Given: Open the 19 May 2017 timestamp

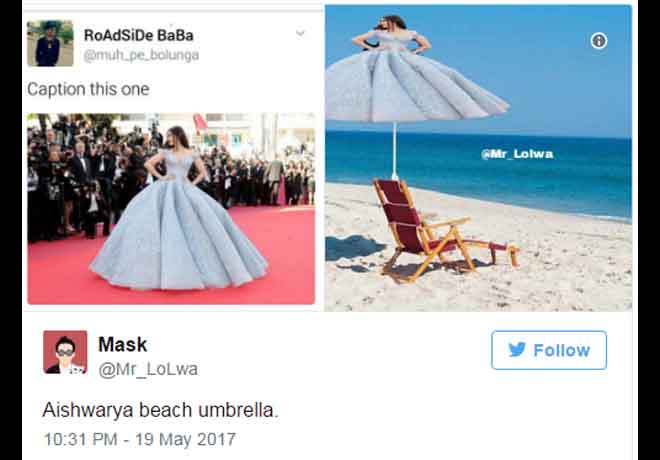Looking at the screenshot, I should tap(185, 439).
